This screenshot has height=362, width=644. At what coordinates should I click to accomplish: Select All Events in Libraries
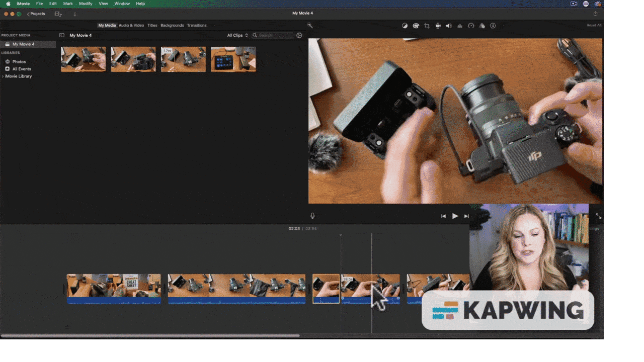point(22,69)
